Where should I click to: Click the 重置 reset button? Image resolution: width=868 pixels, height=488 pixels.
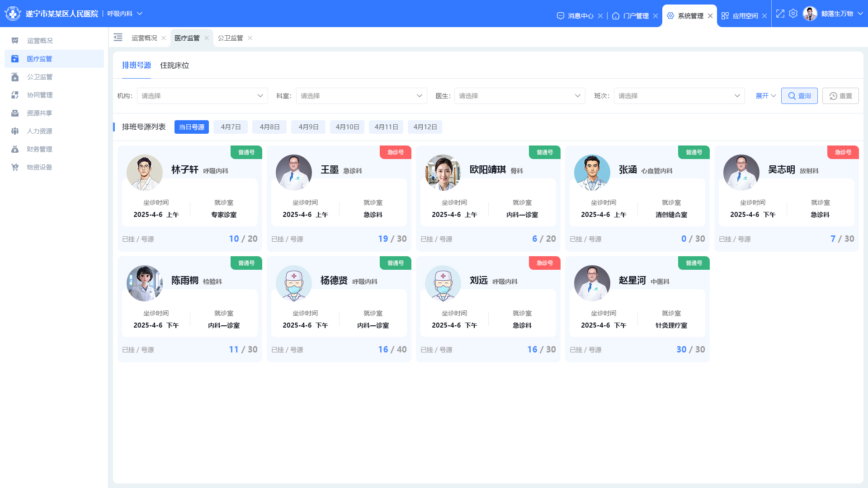[x=840, y=96]
